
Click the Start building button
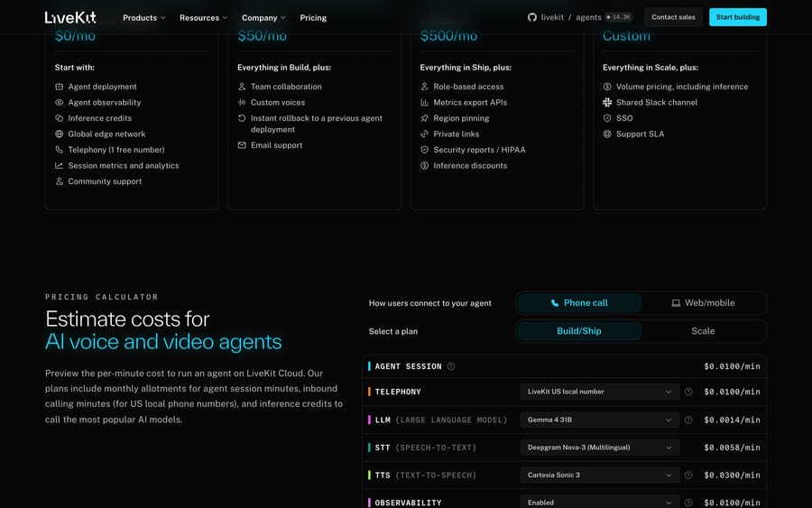coord(737,17)
